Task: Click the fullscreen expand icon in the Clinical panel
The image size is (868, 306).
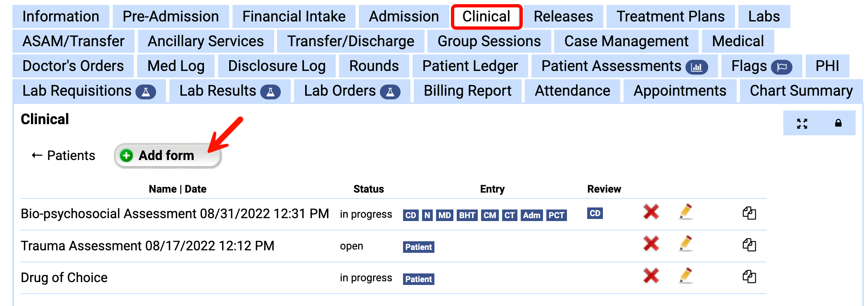Action: 802,122
